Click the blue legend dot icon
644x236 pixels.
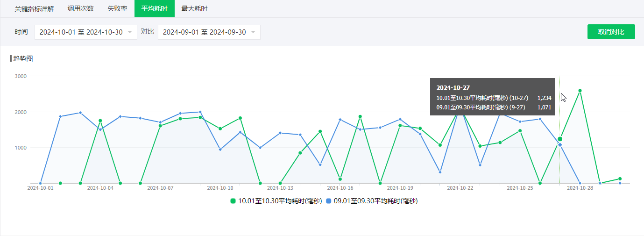(x=329, y=201)
